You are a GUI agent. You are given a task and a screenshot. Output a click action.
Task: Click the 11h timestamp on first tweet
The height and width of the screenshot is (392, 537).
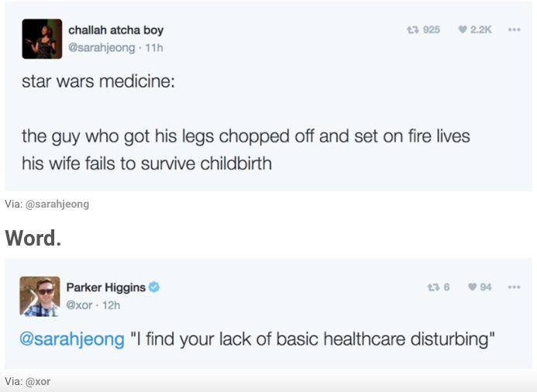pos(154,47)
